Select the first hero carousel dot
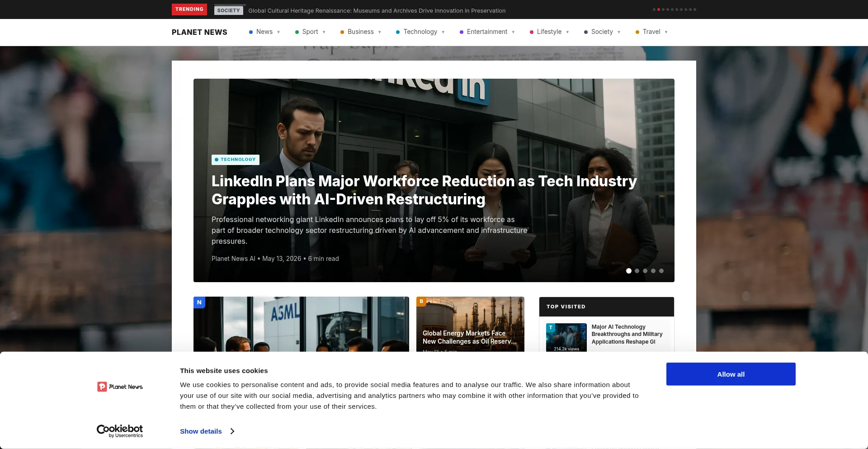The image size is (868, 449). pos(629,271)
